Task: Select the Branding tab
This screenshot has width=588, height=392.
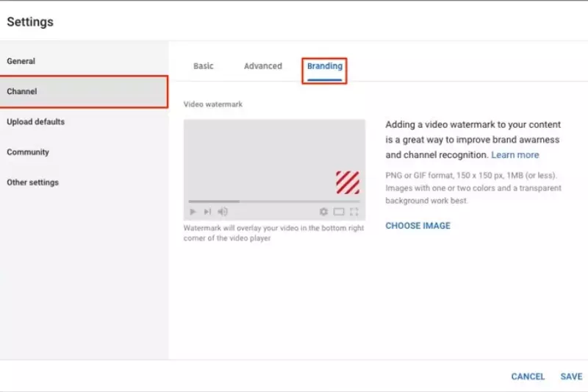Action: click(325, 67)
